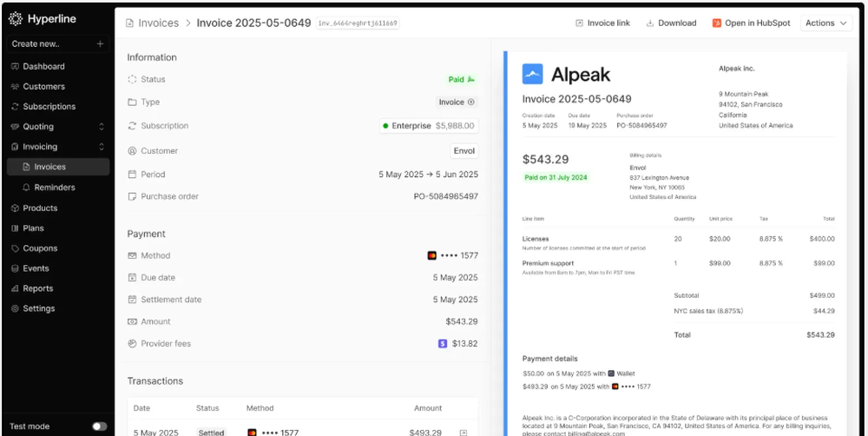Collapse the Invoicing sidebar section
Image resolution: width=868 pixels, height=436 pixels.
coord(102,147)
